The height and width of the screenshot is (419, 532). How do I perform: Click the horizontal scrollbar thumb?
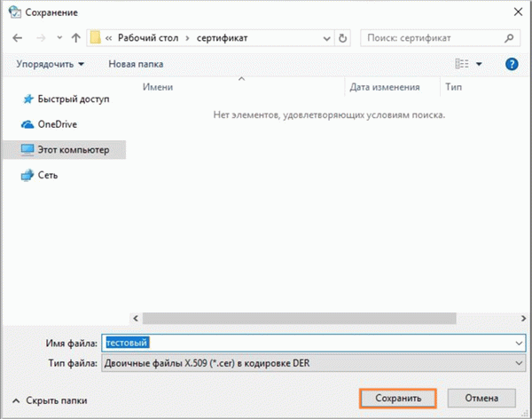click(300, 319)
